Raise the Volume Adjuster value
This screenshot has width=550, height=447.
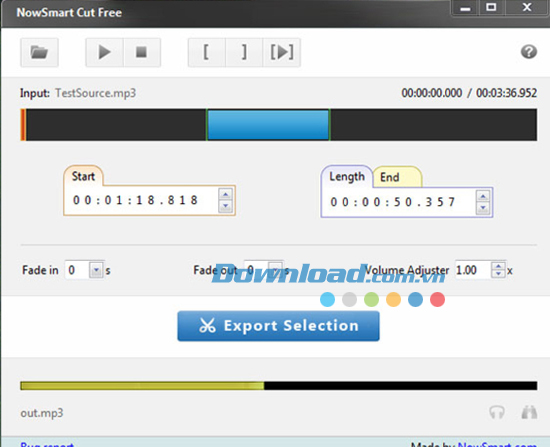498,266
